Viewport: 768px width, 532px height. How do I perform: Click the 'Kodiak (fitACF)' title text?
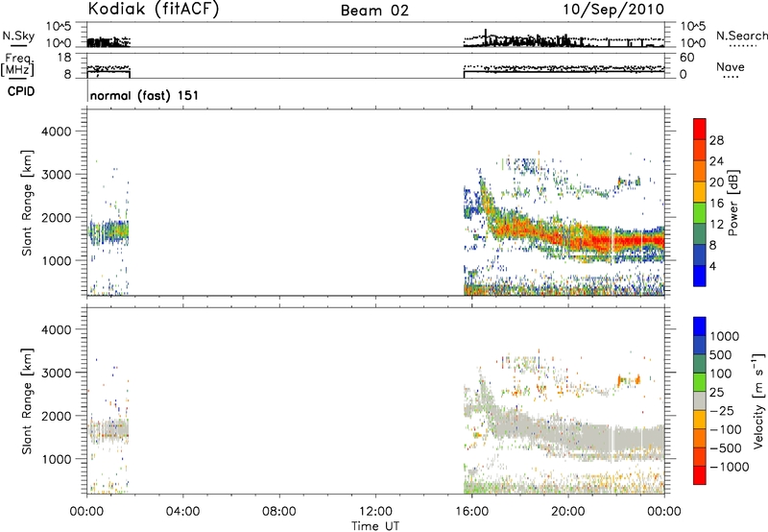[154, 9]
